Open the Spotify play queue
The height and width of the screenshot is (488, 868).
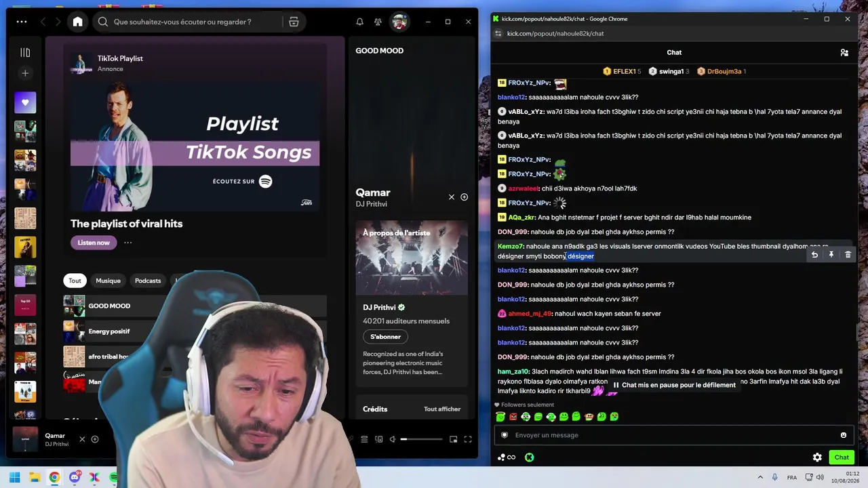(364, 439)
